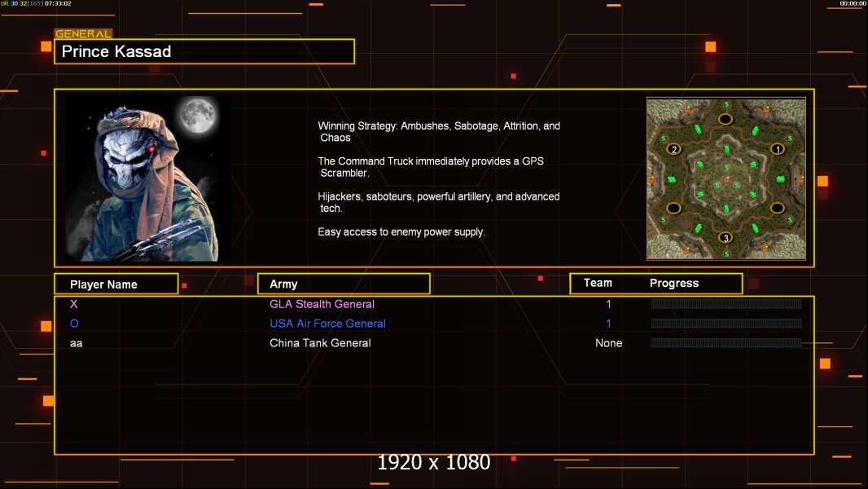Click the Hijackers, saboteurs description line
The width and height of the screenshot is (868, 489).
438,202
